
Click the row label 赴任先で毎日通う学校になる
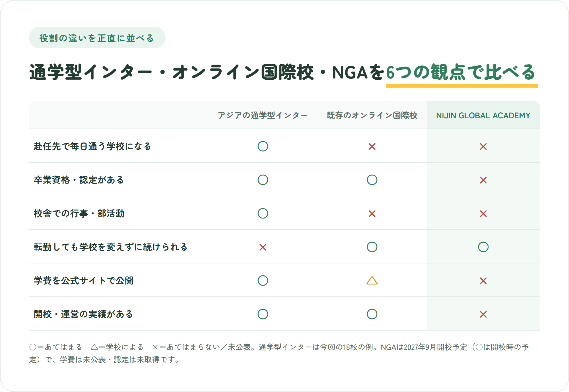point(92,146)
